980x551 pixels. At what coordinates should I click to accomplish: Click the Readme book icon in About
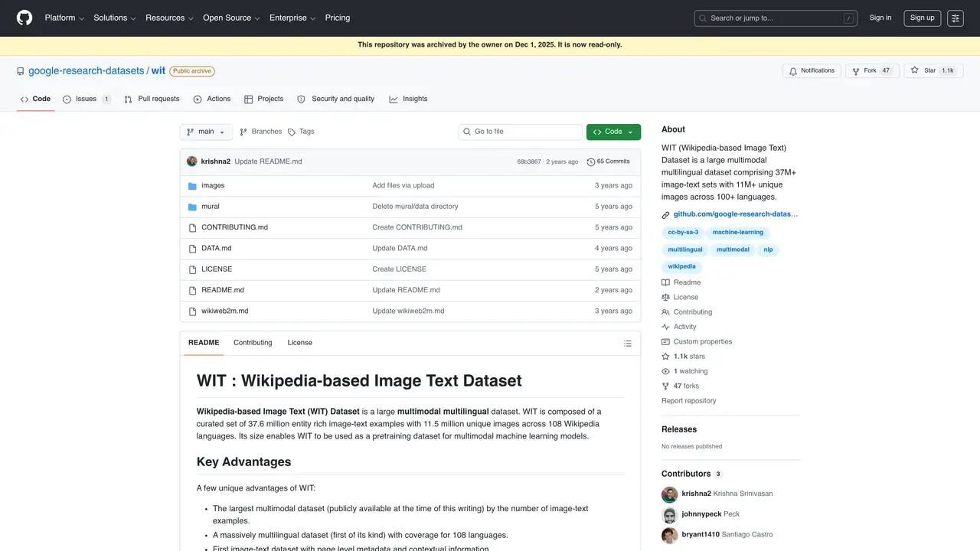tap(665, 282)
